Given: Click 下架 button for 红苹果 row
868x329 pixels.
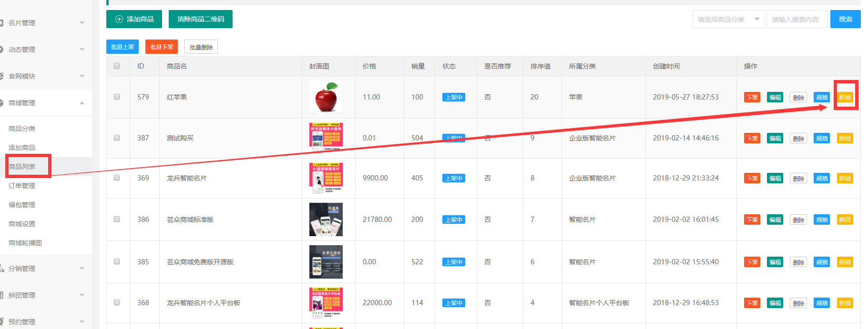Looking at the screenshot, I should (752, 98).
